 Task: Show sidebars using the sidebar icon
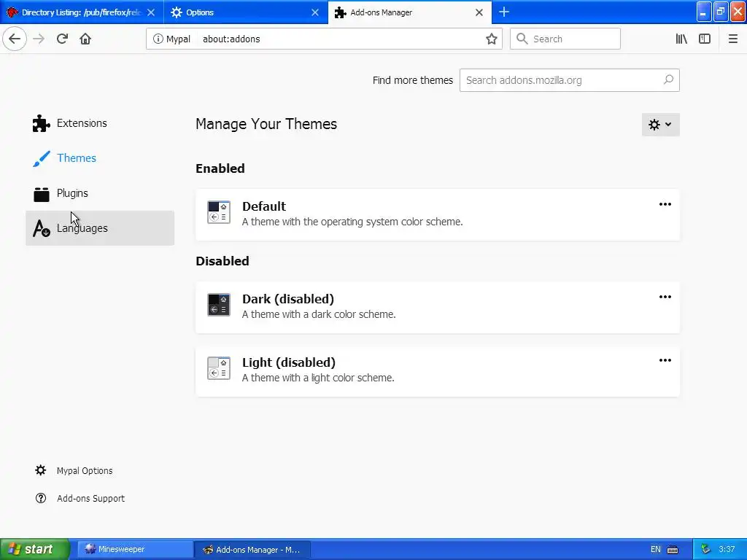(705, 39)
